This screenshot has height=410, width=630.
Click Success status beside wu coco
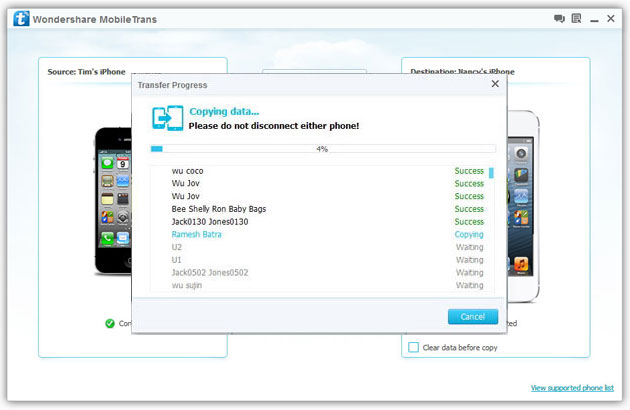(x=469, y=171)
